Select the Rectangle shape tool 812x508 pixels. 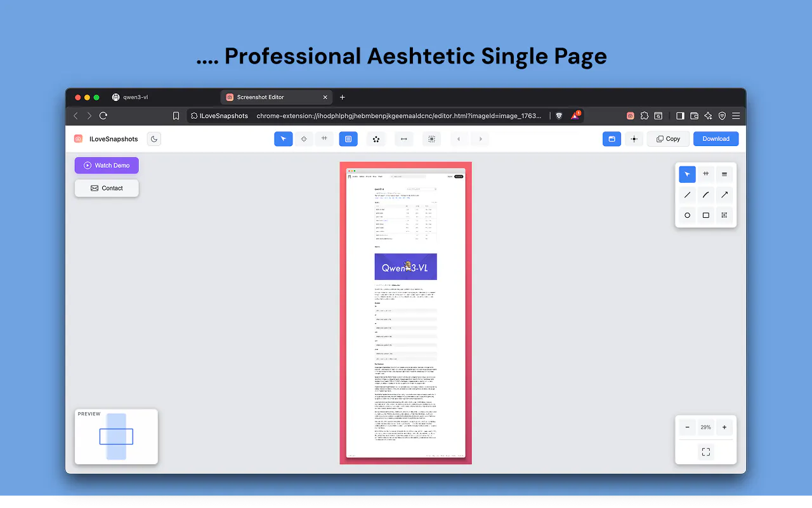coord(705,215)
